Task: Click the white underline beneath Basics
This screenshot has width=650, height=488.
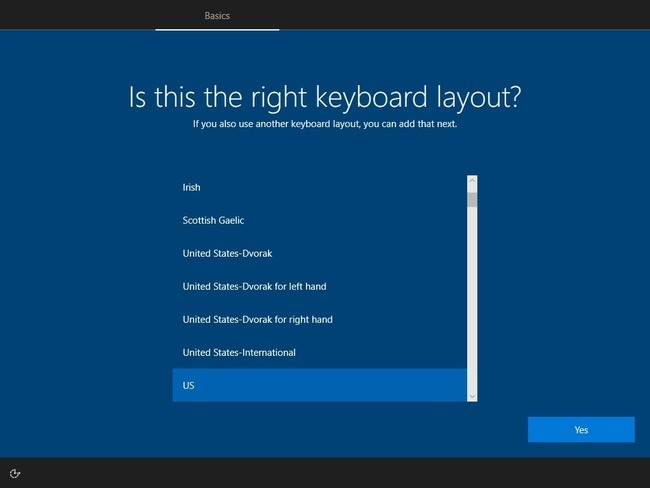Action: point(217,29)
